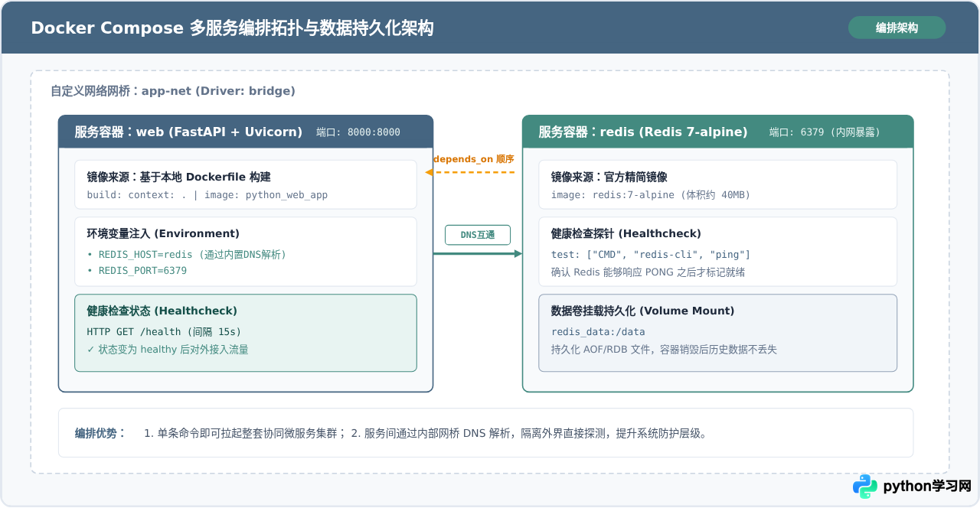Click the 编排优势： label
The image size is (980, 508).
click(100, 433)
